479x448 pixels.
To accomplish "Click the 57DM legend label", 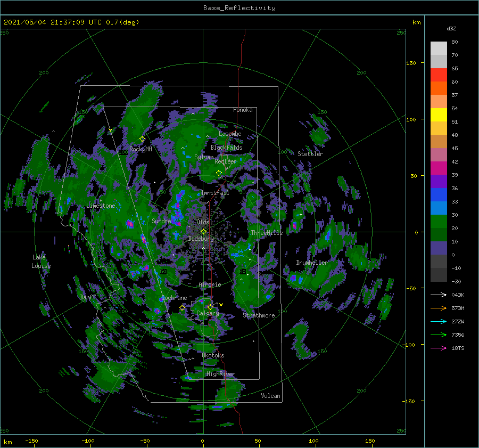I will pos(458,308).
